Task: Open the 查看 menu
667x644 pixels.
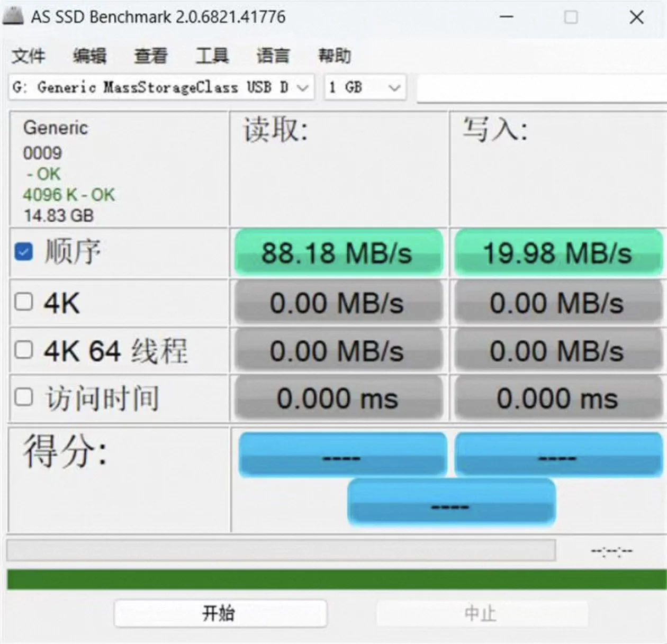Action: coord(151,55)
